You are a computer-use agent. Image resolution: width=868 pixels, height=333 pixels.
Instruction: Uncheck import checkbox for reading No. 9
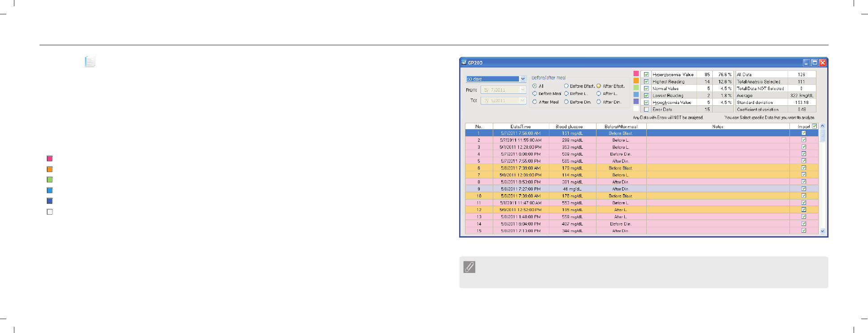[x=804, y=189]
